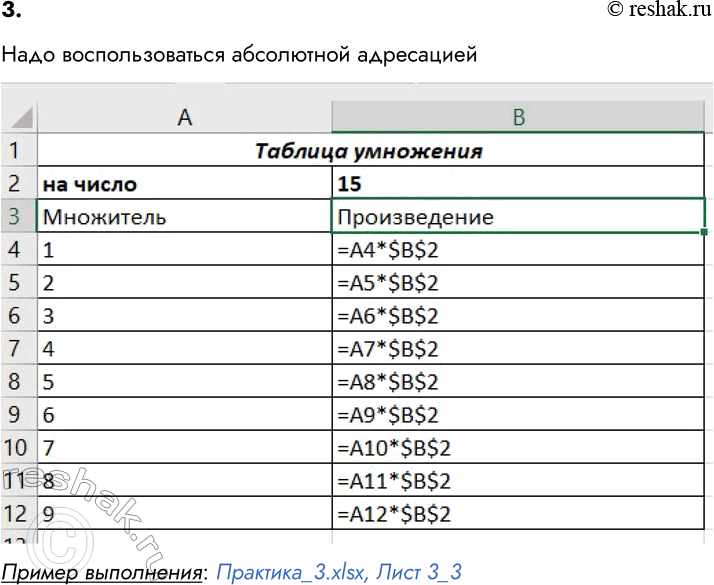Click the fill handle of cell B3
The width and height of the screenshot is (714, 585).
705,232
